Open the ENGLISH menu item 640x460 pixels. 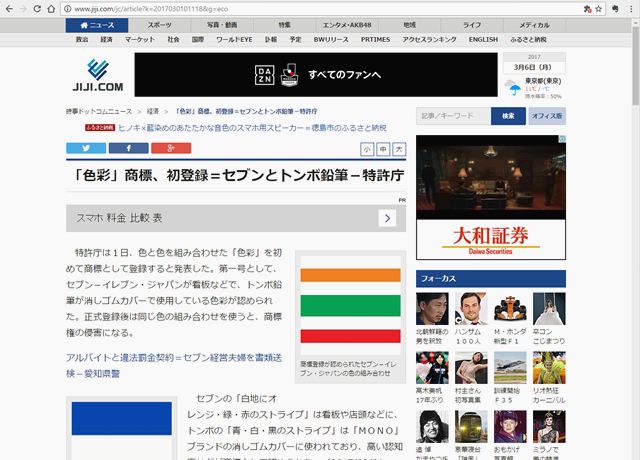click(483, 39)
